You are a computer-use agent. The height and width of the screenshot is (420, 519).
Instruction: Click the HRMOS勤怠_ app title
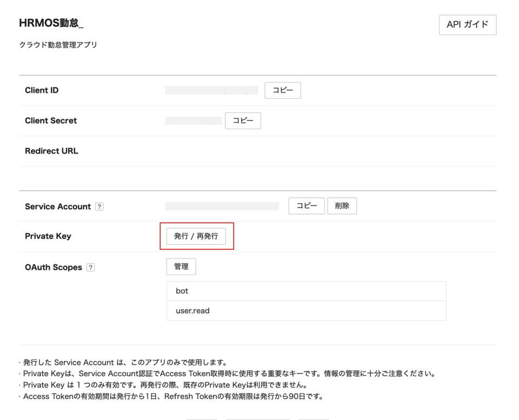point(51,23)
